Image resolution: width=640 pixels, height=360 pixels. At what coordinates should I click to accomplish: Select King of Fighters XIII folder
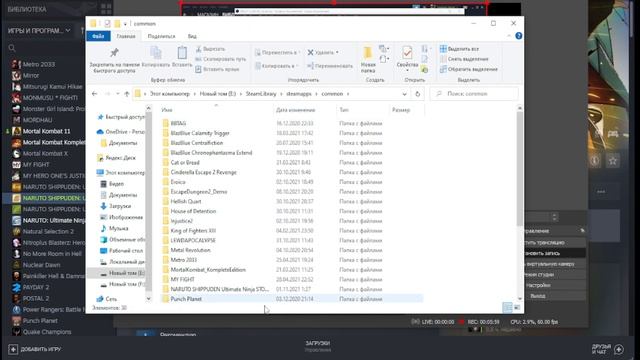click(x=189, y=231)
